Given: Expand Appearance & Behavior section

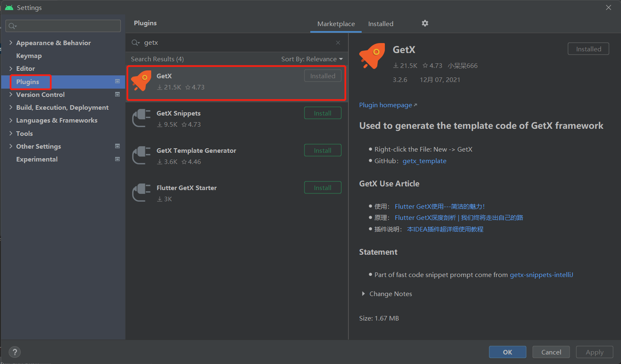Looking at the screenshot, I should 11,43.
